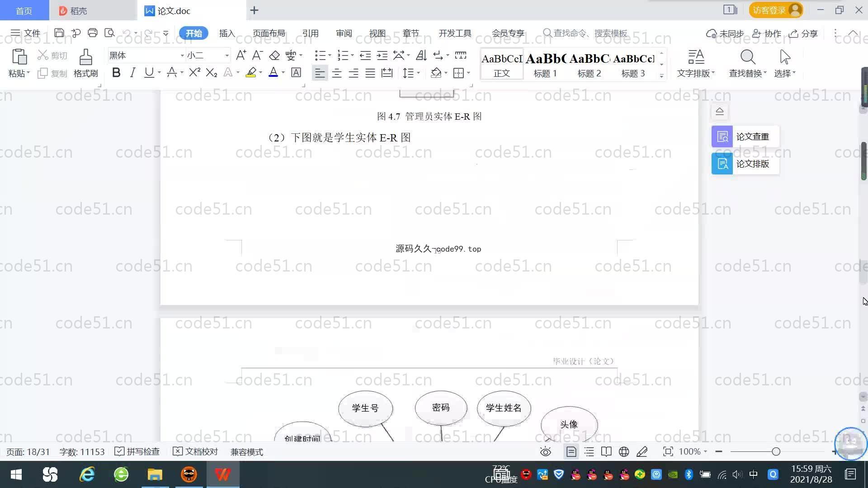The image size is (868, 488).
Task: Expand bullet list options arrow
Action: pyautogui.click(x=330, y=56)
